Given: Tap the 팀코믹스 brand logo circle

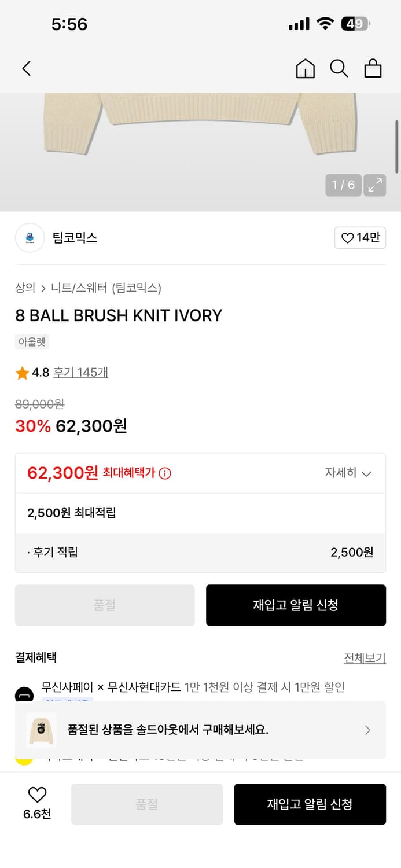Looking at the screenshot, I should pyautogui.click(x=30, y=238).
